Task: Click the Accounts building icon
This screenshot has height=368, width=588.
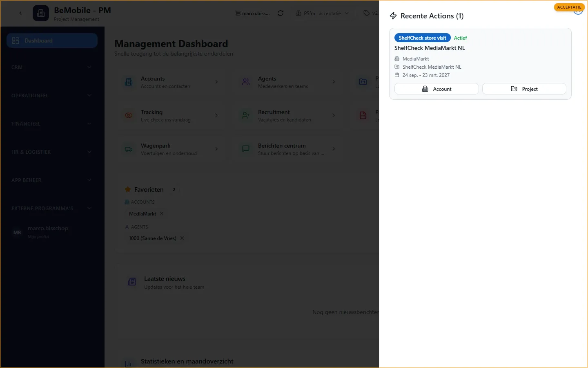Action: (x=129, y=82)
